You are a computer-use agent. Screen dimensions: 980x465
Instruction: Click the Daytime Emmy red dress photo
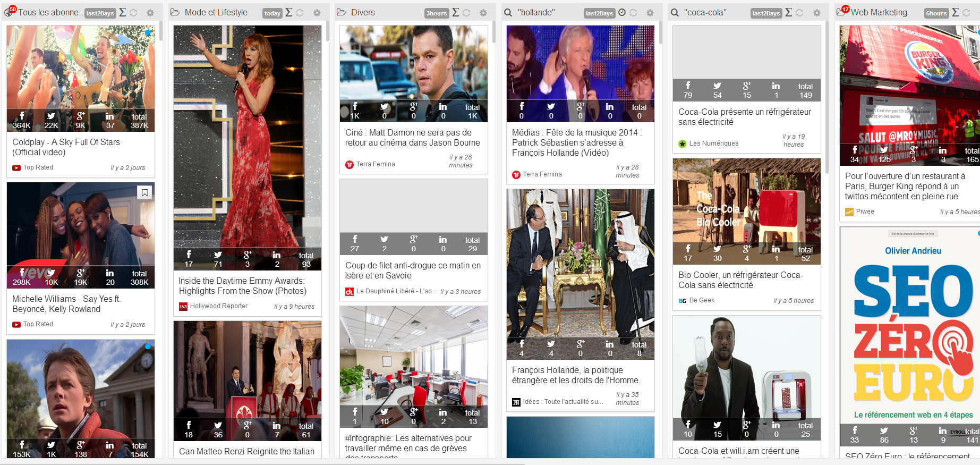pyautogui.click(x=248, y=148)
